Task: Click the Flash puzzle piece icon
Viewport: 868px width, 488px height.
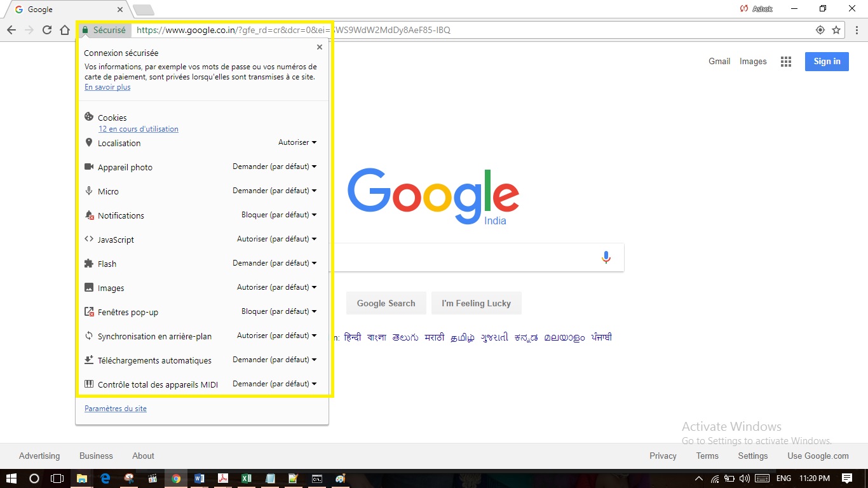Action: click(89, 263)
